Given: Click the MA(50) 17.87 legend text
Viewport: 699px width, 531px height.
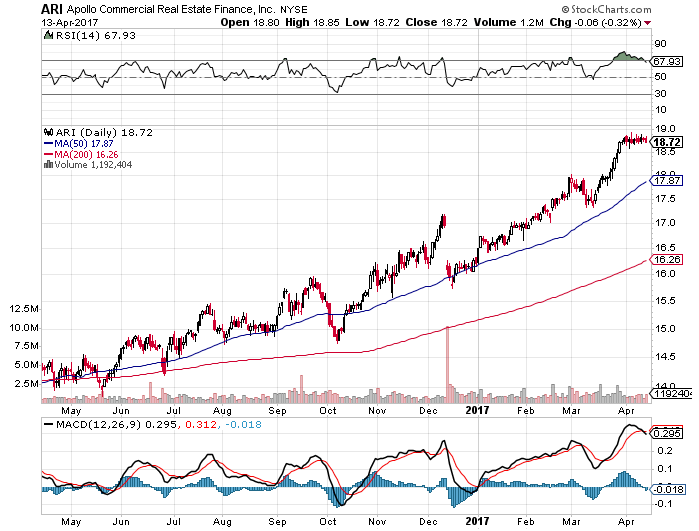Looking at the screenshot, I should pos(84,144).
